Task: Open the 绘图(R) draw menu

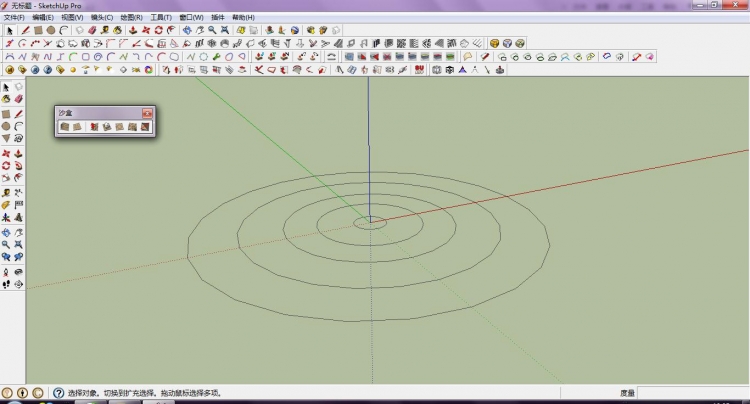Action: [132, 17]
